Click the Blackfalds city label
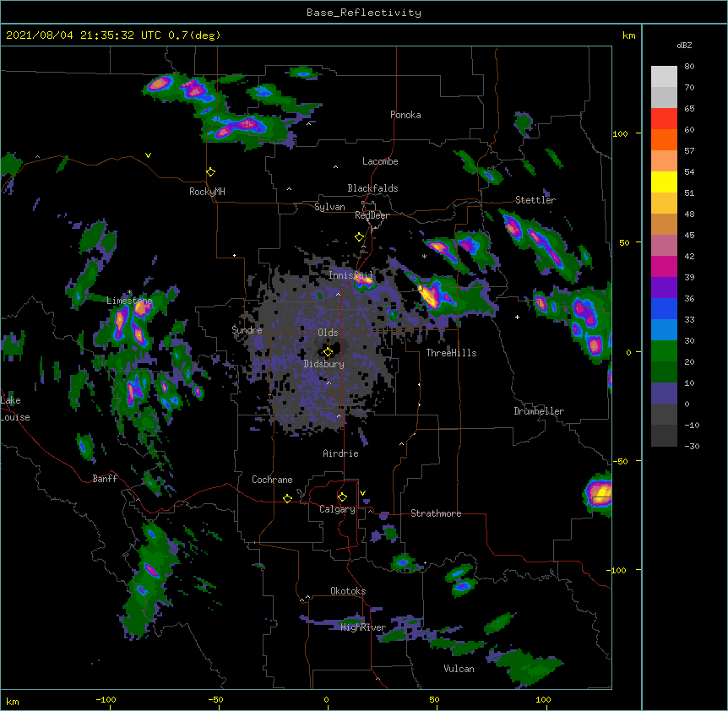The width and height of the screenshot is (728, 711). coord(372,188)
